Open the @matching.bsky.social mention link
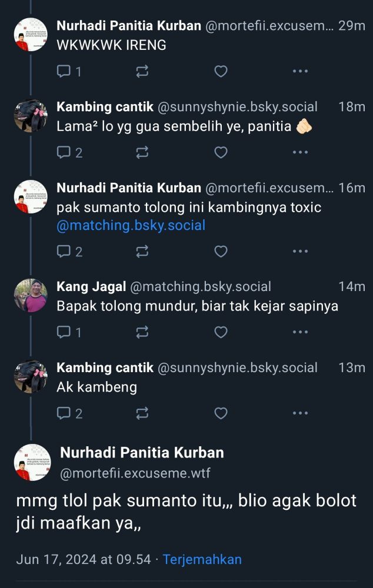The image size is (373, 588). coord(131,225)
